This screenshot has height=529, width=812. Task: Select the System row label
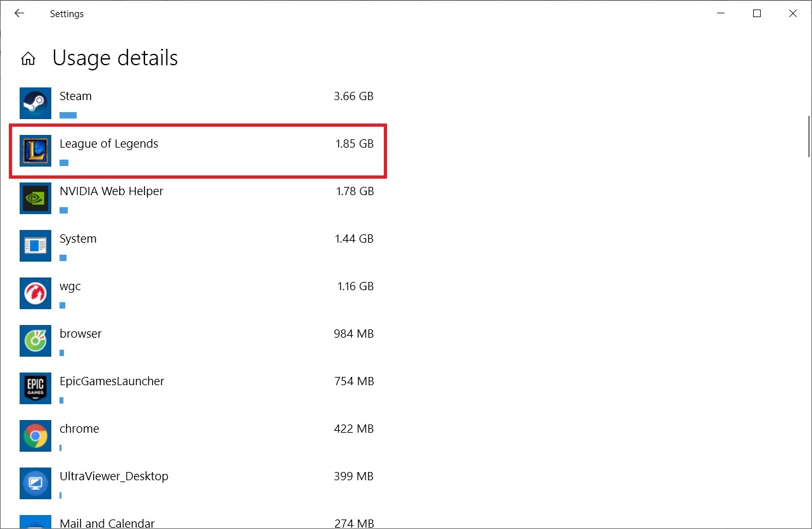[x=78, y=239]
